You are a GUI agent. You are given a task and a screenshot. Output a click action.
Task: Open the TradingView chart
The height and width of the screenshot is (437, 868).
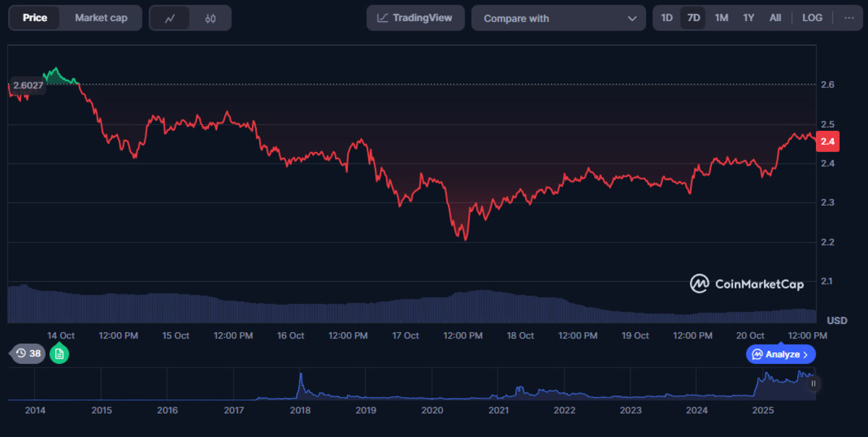coord(415,18)
